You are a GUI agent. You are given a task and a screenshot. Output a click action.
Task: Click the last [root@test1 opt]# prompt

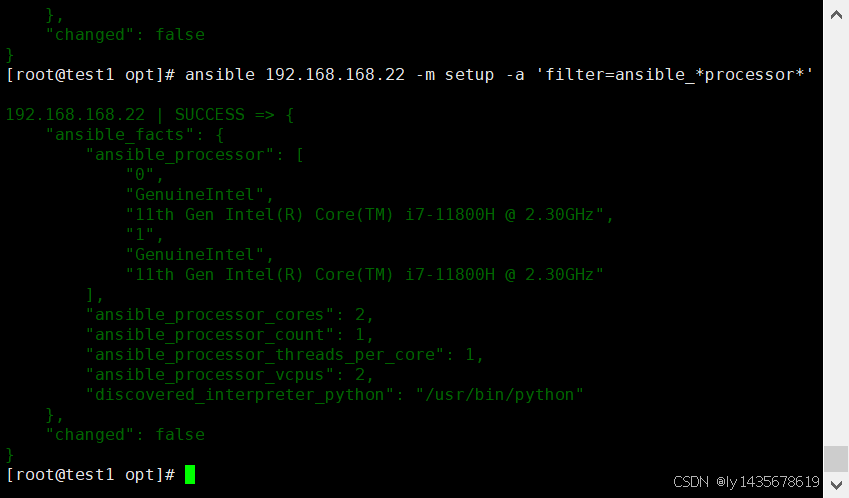91,474
